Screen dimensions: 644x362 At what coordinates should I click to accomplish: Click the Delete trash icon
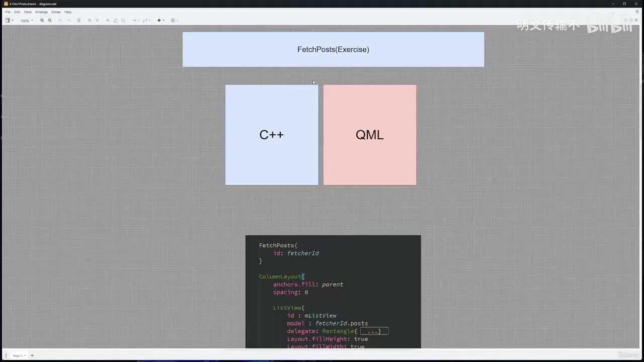click(x=79, y=21)
